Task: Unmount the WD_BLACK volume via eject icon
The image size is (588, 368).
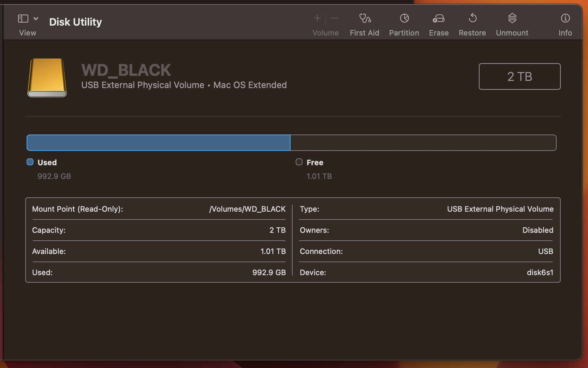Action: tap(512, 18)
